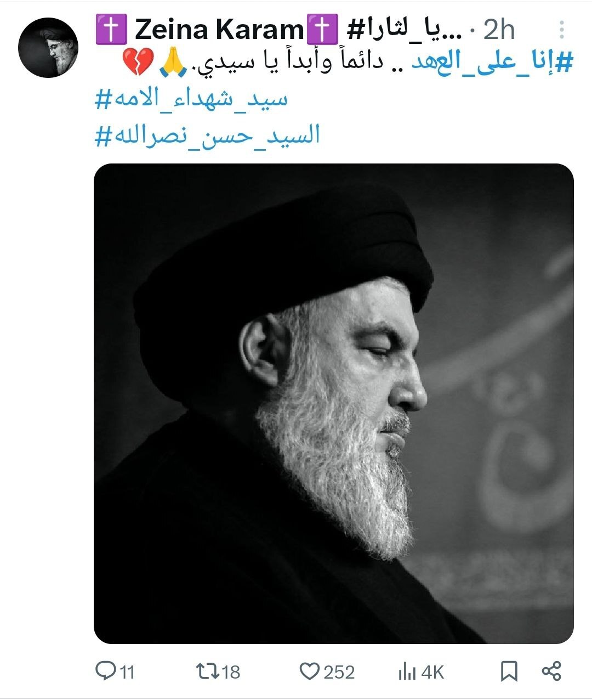Bookmark the tweet with the bookmark icon
The image size is (592, 700).
click(x=509, y=671)
